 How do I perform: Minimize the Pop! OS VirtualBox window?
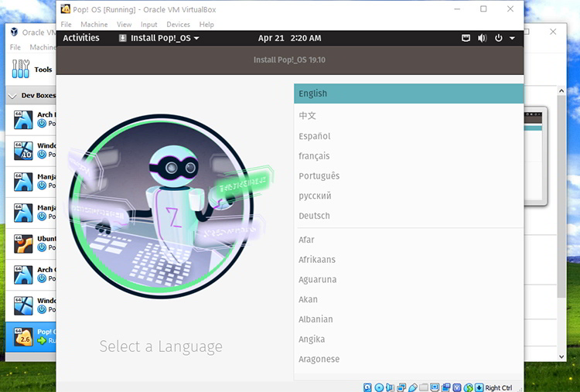457,9
